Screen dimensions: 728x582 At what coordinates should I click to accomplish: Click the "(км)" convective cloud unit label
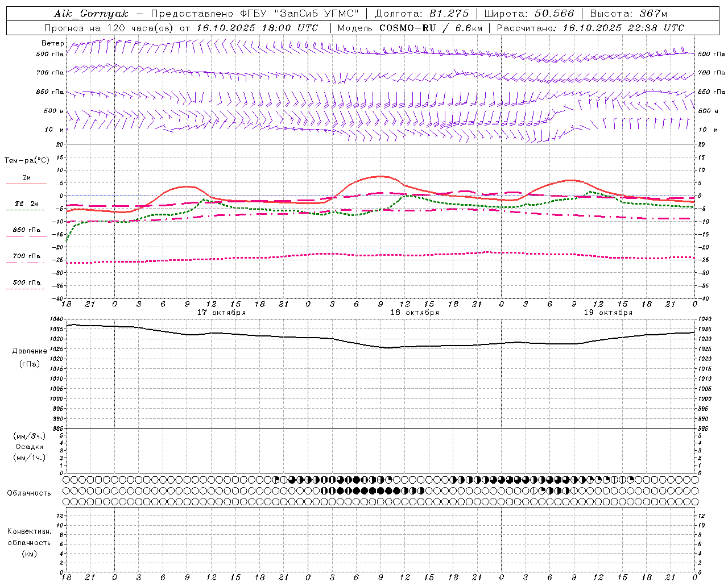[29, 554]
